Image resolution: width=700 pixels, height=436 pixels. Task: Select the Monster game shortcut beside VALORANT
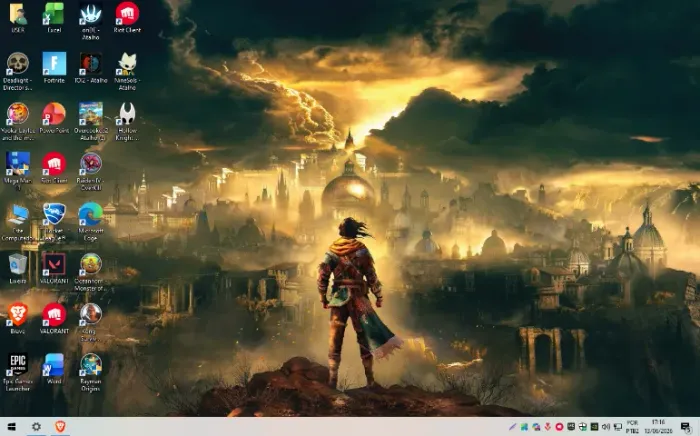(x=91, y=272)
